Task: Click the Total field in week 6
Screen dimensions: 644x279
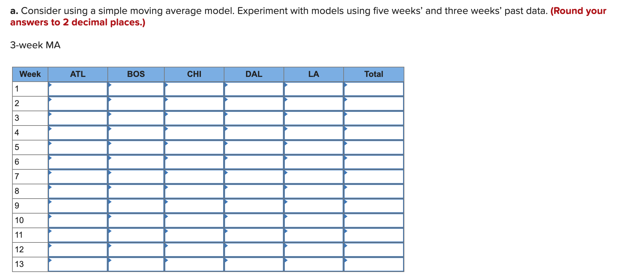Action: pyautogui.click(x=374, y=162)
